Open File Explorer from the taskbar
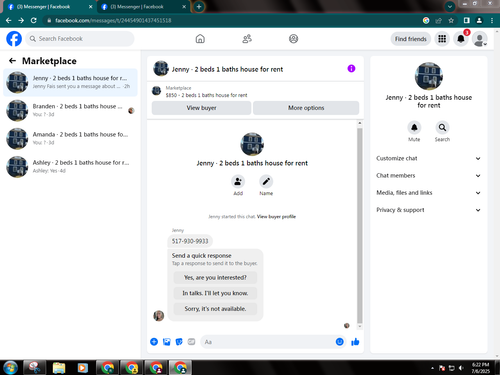Viewport: 500px width, 375px height. tap(59, 368)
